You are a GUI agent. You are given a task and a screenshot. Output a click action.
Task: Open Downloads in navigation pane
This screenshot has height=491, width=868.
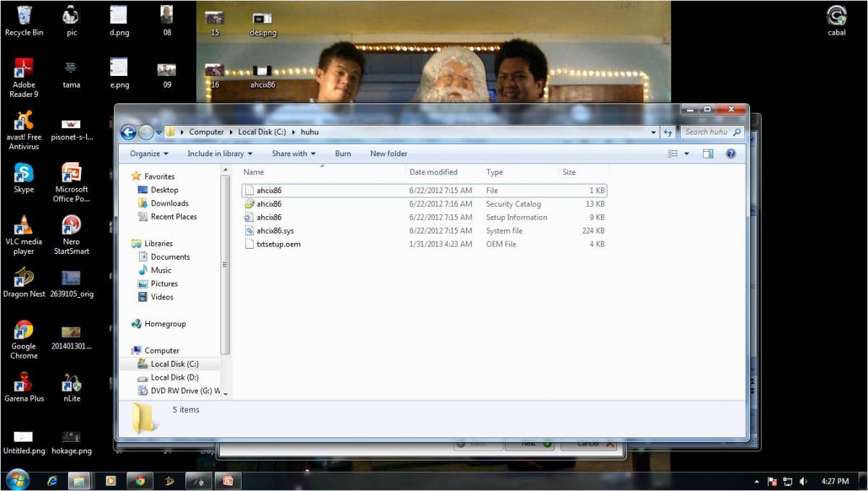(169, 203)
